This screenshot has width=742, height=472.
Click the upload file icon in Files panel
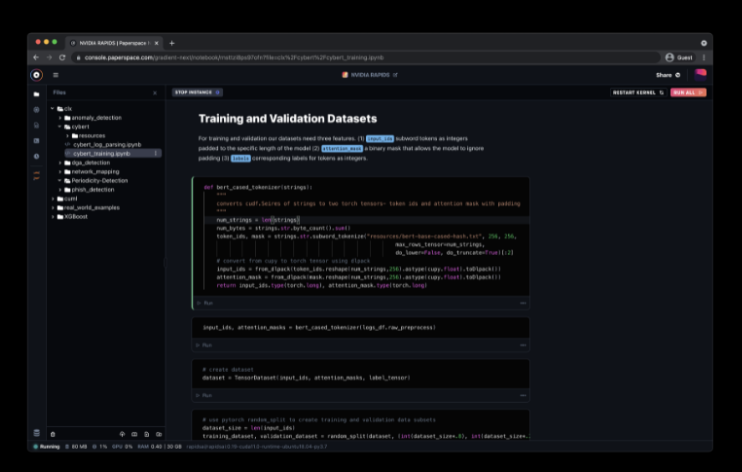point(122,434)
